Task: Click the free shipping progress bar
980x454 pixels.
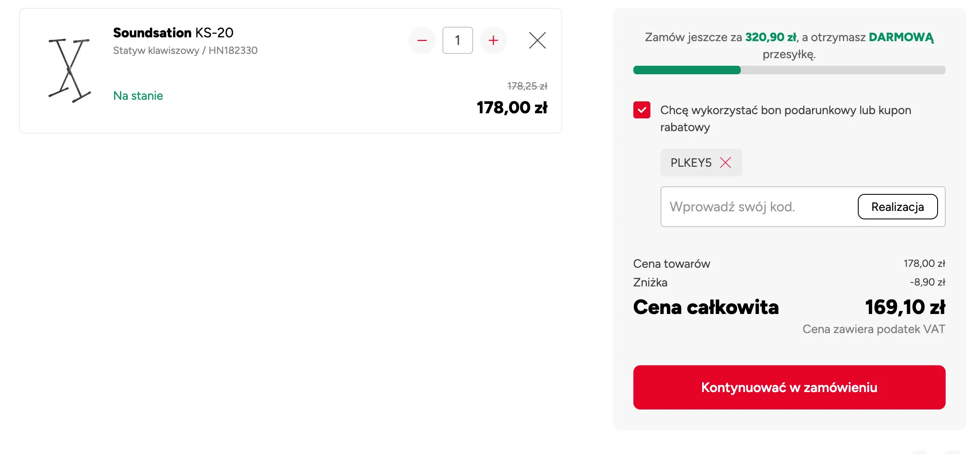Action: [x=789, y=70]
